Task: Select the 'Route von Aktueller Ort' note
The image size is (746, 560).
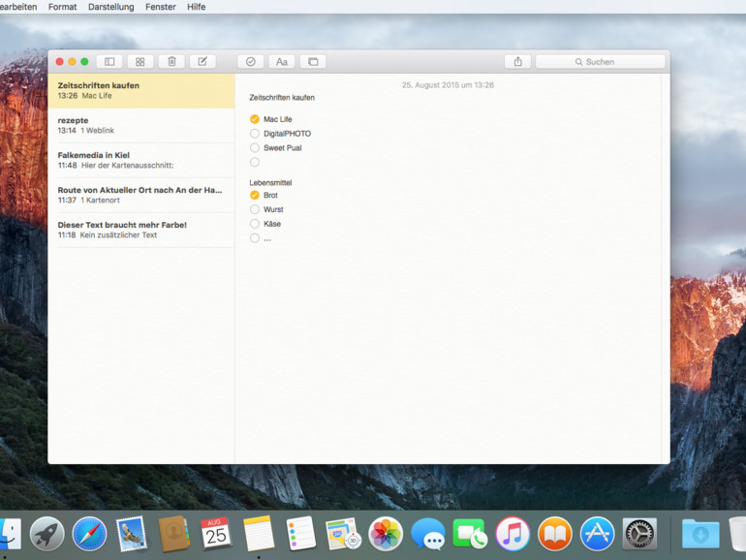Action: (141, 195)
